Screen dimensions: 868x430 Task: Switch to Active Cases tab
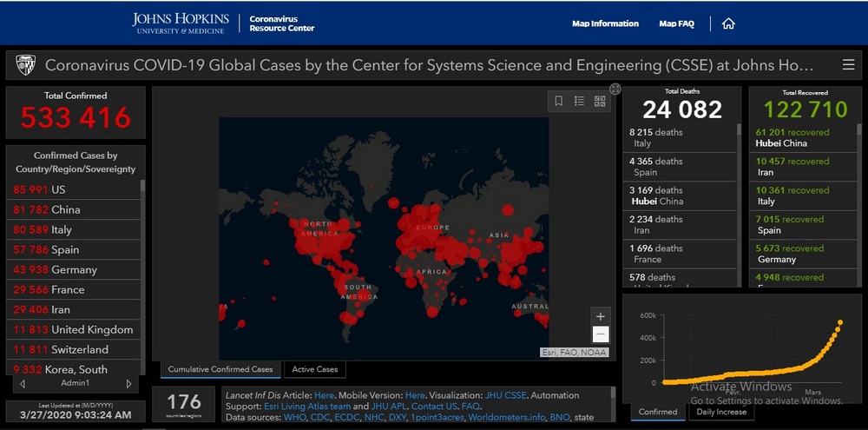(315, 369)
